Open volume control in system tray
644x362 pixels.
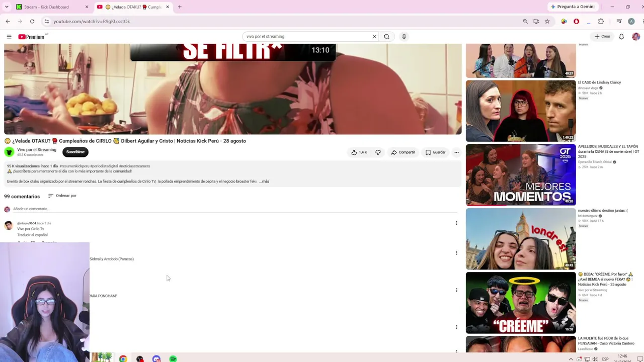(x=595, y=359)
